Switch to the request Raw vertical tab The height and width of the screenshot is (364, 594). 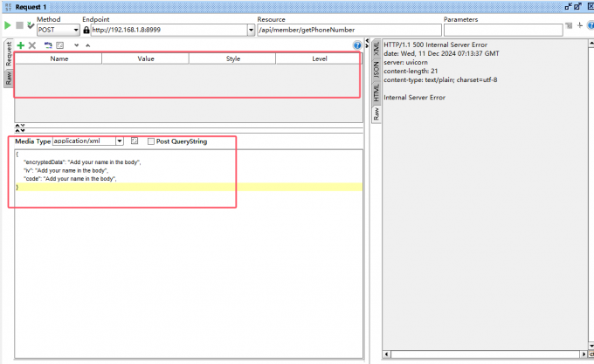(x=9, y=78)
